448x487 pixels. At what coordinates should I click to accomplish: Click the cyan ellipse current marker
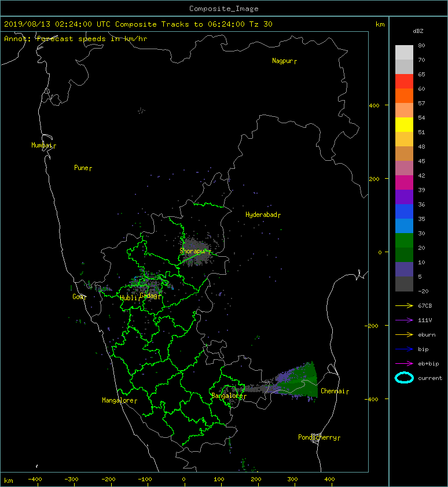click(404, 378)
